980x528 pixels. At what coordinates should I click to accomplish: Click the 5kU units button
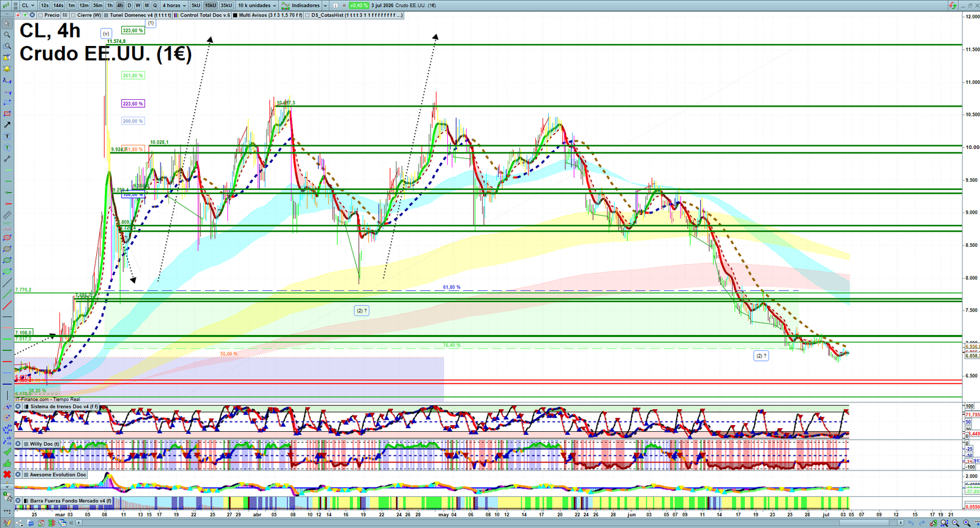[195, 6]
